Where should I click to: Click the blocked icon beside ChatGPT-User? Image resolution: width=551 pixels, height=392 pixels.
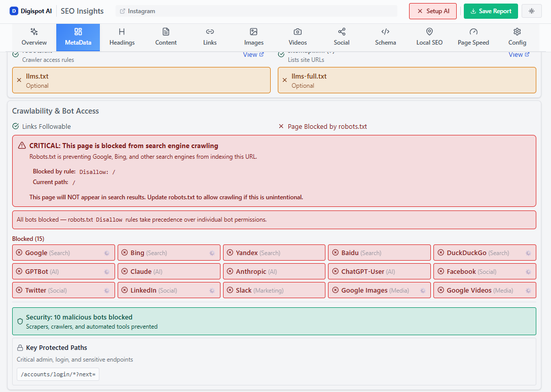coord(336,271)
